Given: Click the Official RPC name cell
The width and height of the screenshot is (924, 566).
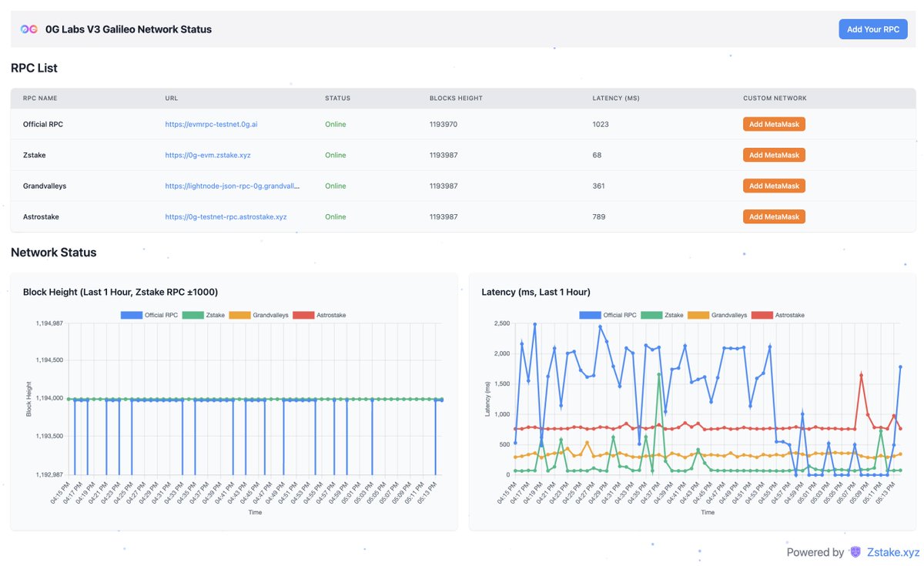Looking at the screenshot, I should coord(42,124).
